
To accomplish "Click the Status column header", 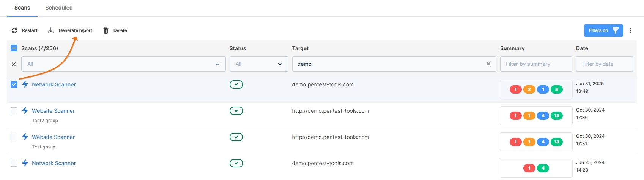I will click(238, 48).
